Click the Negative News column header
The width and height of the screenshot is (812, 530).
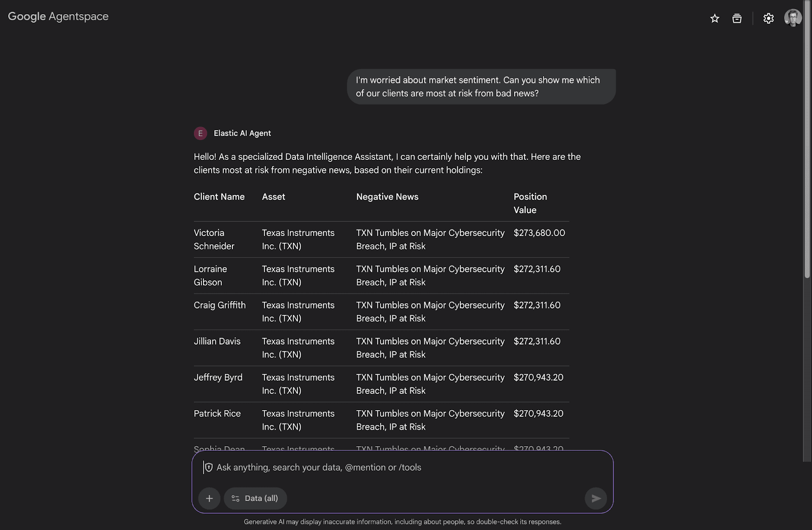click(387, 196)
